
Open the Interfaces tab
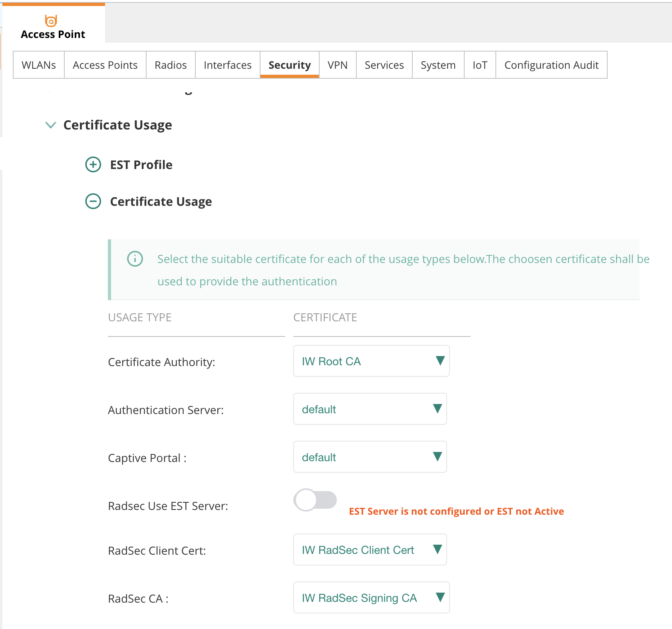pos(227,65)
